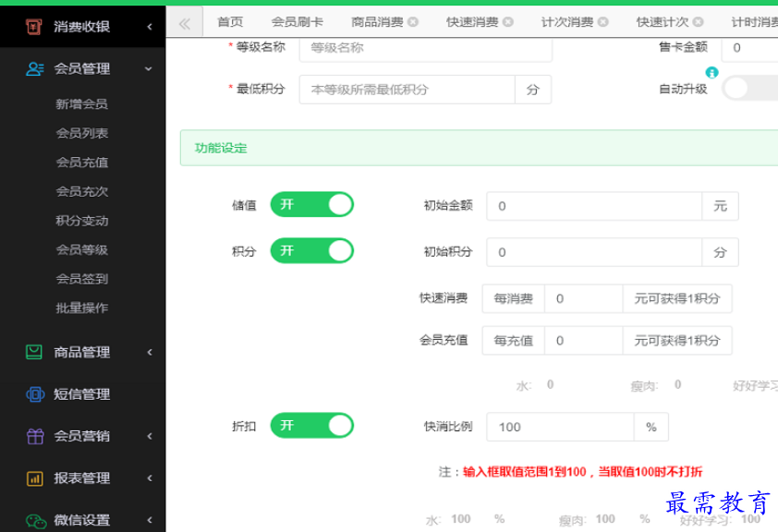
Task: Enable the 自动升级 toggle
Action: point(748,89)
